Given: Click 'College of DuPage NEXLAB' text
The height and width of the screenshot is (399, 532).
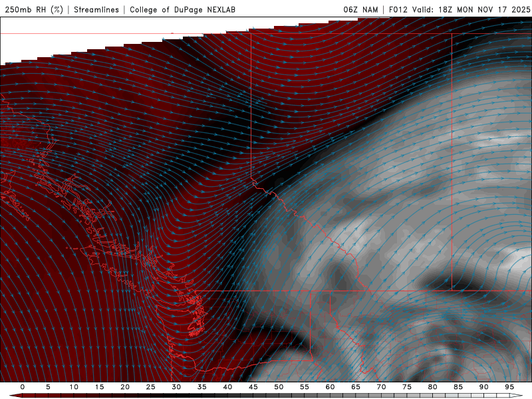Looking at the screenshot, I should pyautogui.click(x=182, y=9).
